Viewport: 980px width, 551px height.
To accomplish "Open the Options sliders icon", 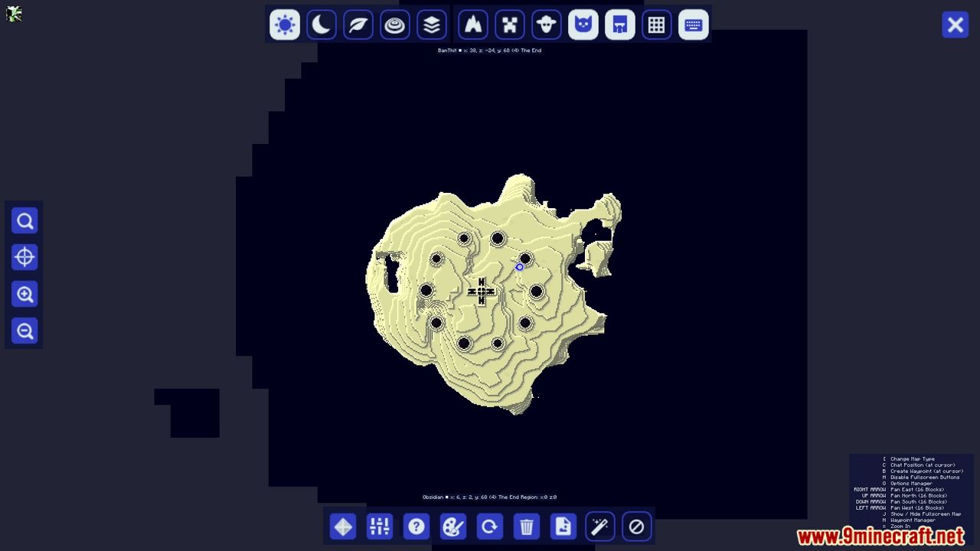I will 380,527.
